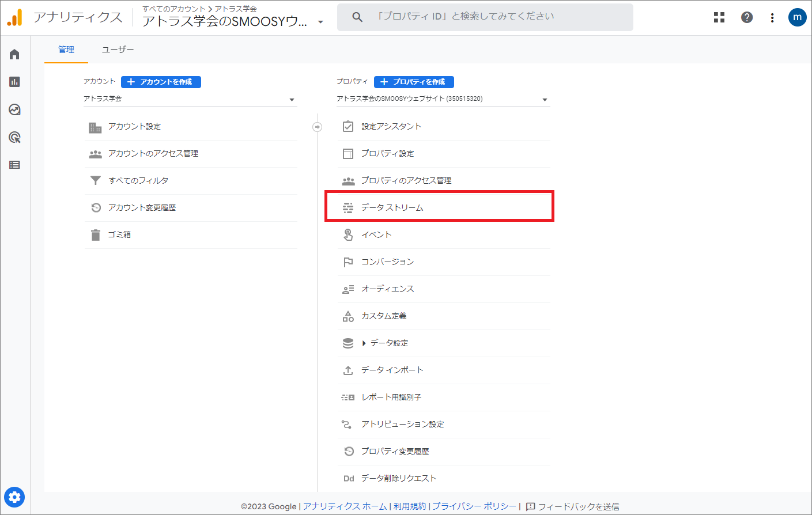Image resolution: width=812 pixels, height=515 pixels.
Task: Open the property dropdown showing 350515320
Action: [443, 99]
